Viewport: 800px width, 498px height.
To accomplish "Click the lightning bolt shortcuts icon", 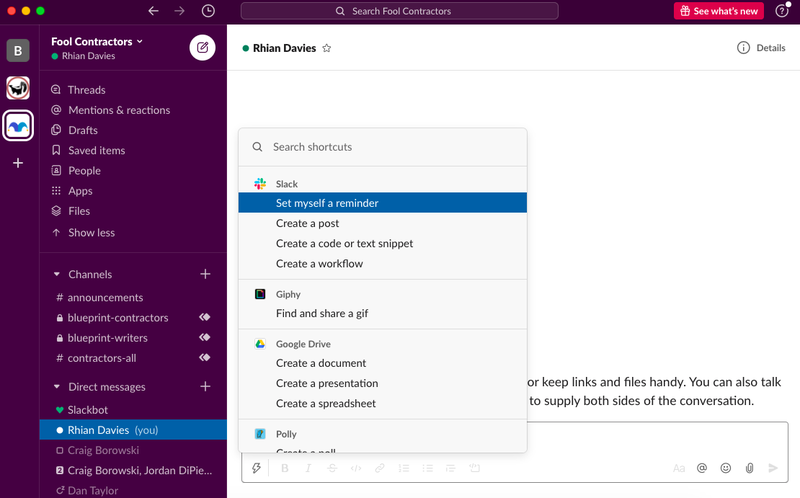I will click(256, 468).
